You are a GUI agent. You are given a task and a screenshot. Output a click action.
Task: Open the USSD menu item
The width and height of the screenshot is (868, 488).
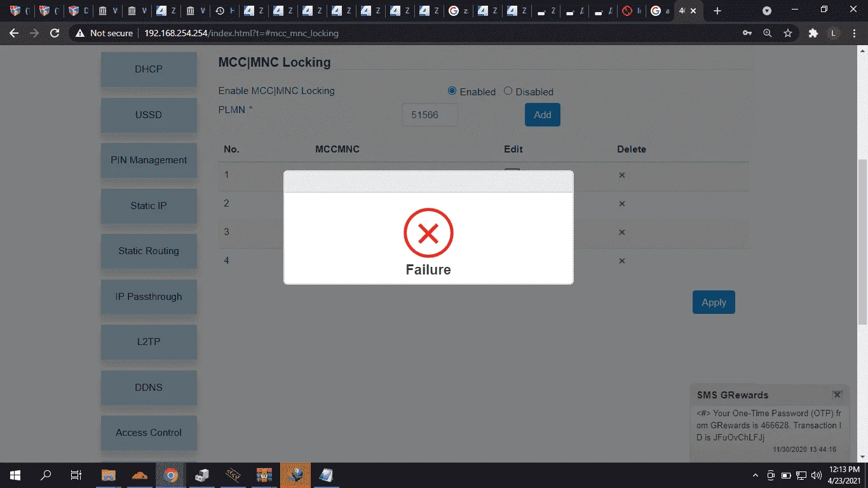tap(149, 115)
